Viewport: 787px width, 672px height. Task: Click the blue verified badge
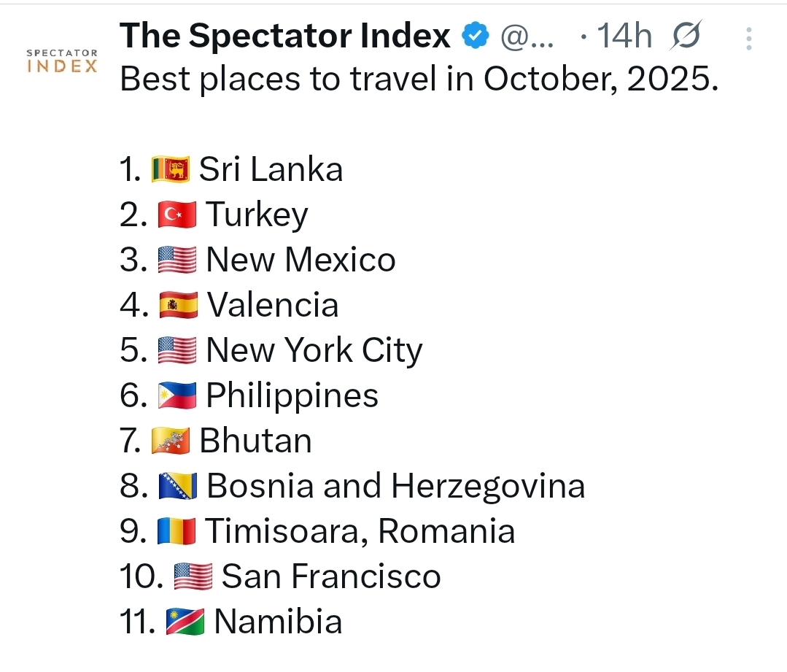coord(476,35)
